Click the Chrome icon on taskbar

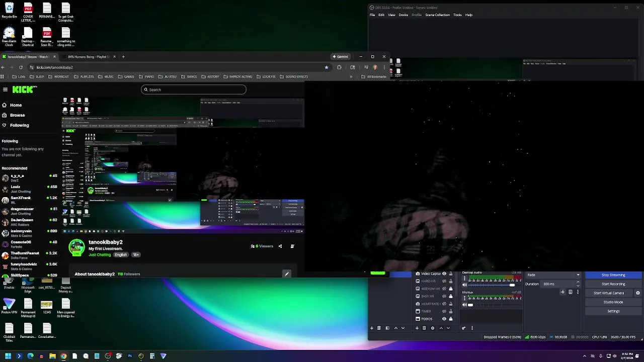[63, 356]
